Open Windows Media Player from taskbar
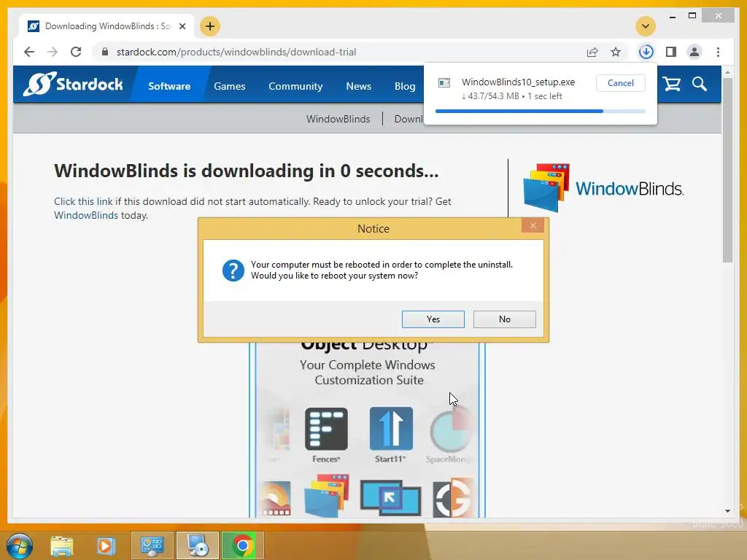This screenshot has height=560, width=747. [x=106, y=545]
